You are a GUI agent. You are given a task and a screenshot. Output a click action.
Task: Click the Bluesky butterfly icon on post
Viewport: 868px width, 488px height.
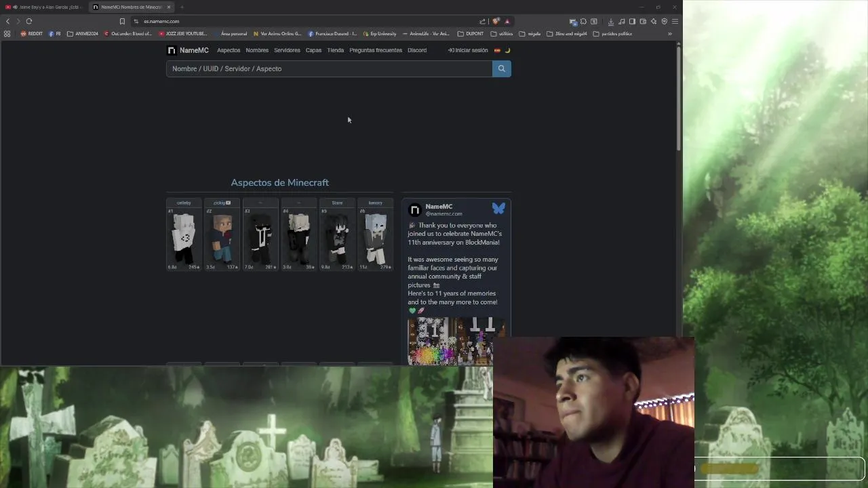[x=498, y=209]
